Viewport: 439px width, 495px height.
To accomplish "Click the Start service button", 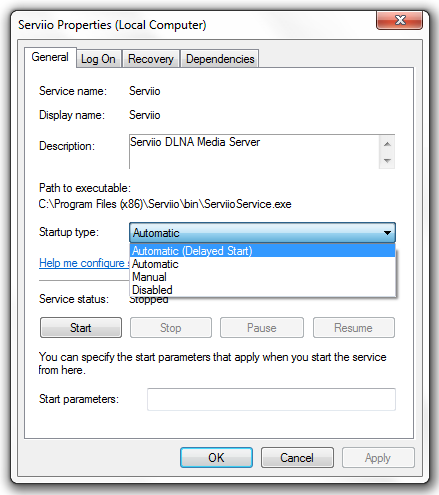I will [81, 328].
